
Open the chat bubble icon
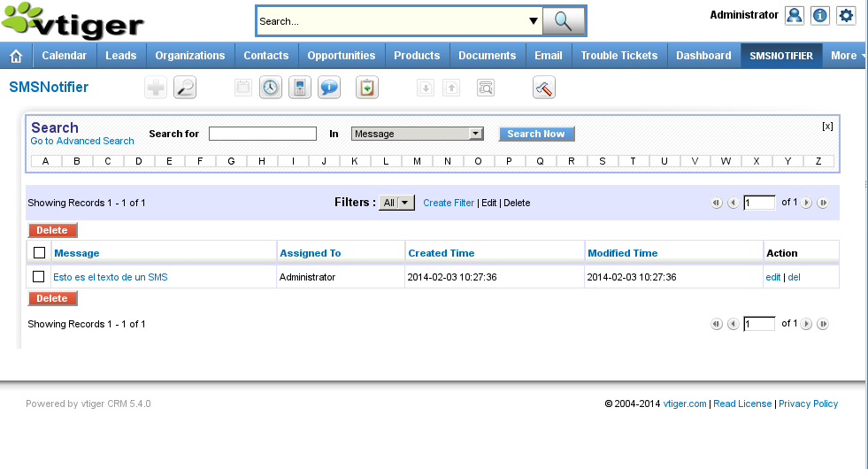click(x=329, y=88)
